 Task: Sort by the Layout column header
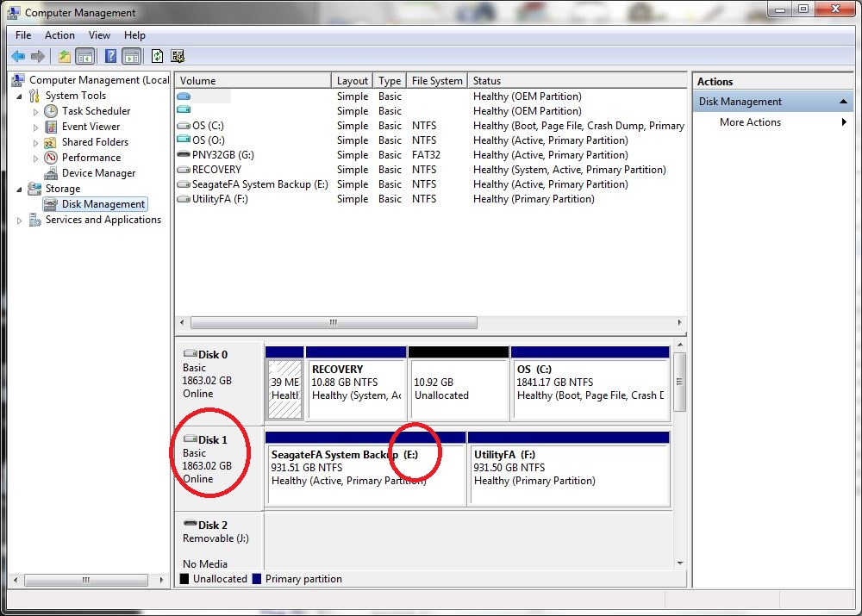click(x=353, y=81)
